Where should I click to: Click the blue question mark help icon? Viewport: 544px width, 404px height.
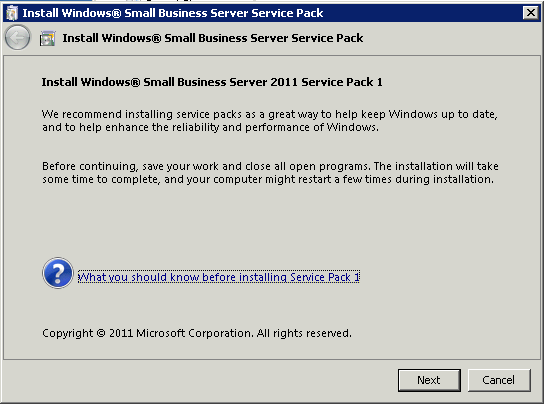(x=58, y=273)
